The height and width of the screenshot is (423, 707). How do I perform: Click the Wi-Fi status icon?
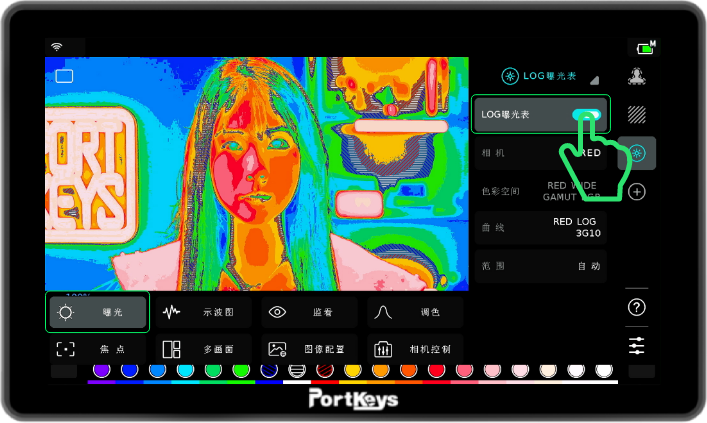click(x=56, y=46)
